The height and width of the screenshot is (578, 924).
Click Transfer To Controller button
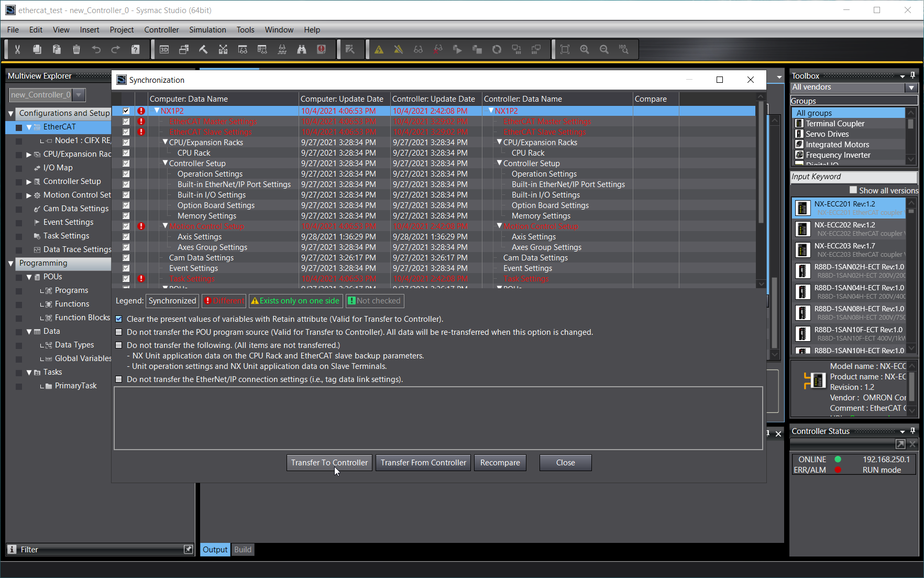pos(329,463)
